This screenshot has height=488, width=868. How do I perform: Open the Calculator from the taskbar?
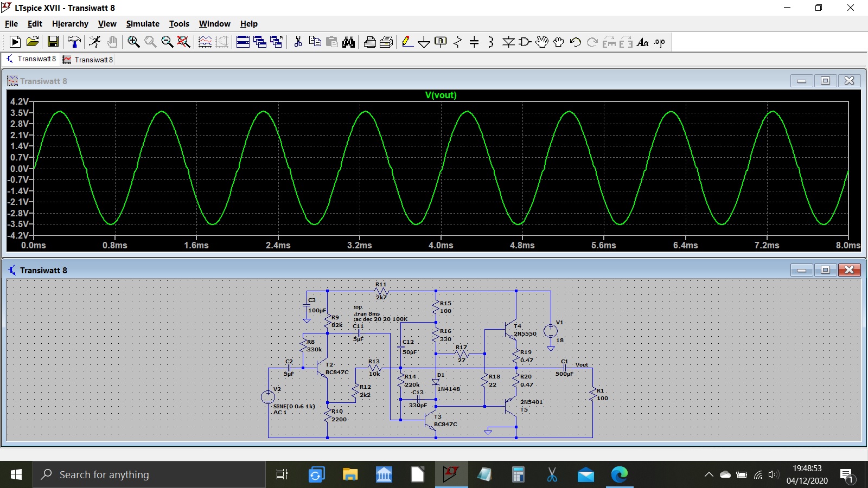coord(518,474)
